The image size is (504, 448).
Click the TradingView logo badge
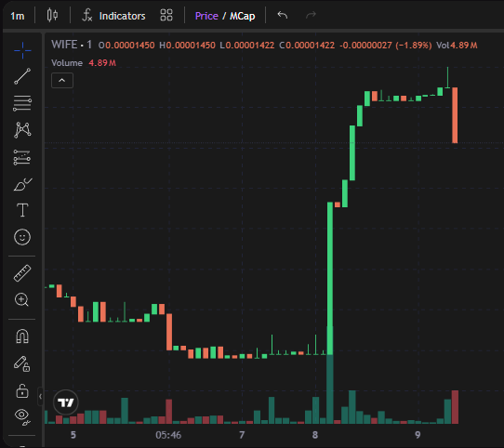66,402
